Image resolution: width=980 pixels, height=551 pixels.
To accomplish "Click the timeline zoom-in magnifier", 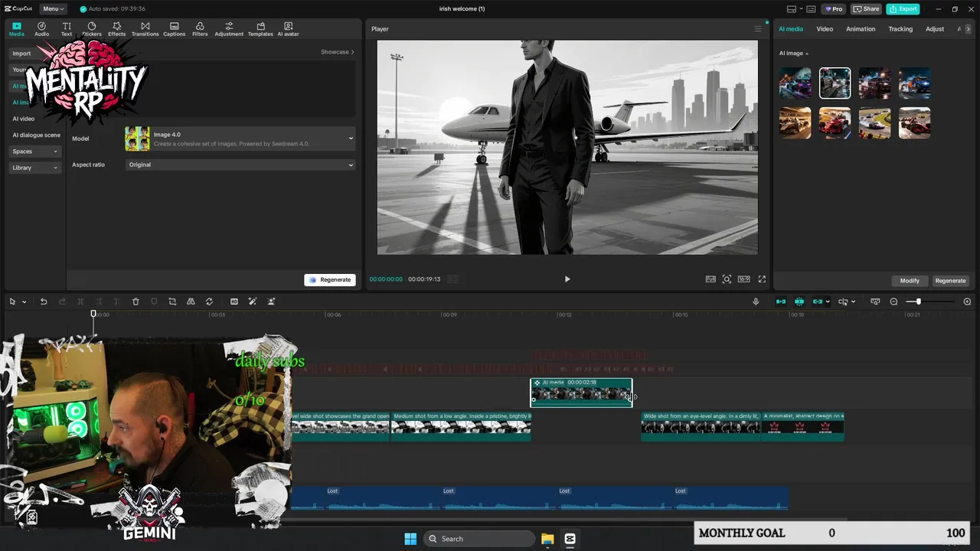I will pos(967,302).
